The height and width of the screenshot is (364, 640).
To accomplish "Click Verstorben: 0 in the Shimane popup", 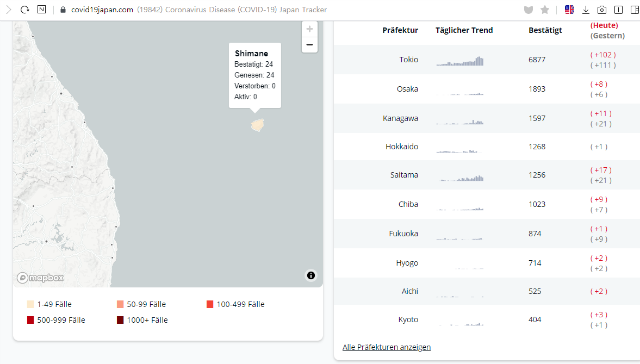I will (255, 86).
